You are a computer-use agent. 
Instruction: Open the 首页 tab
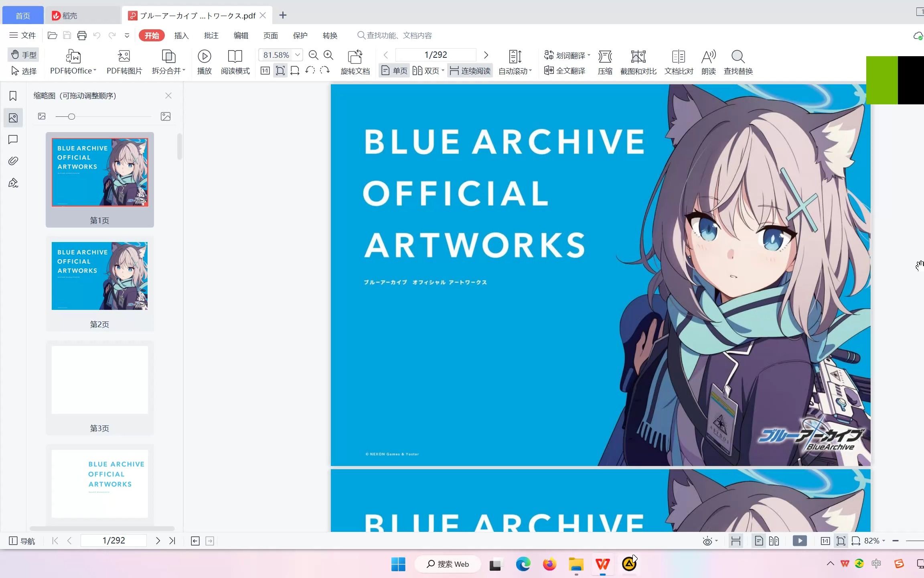pyautogui.click(x=23, y=15)
